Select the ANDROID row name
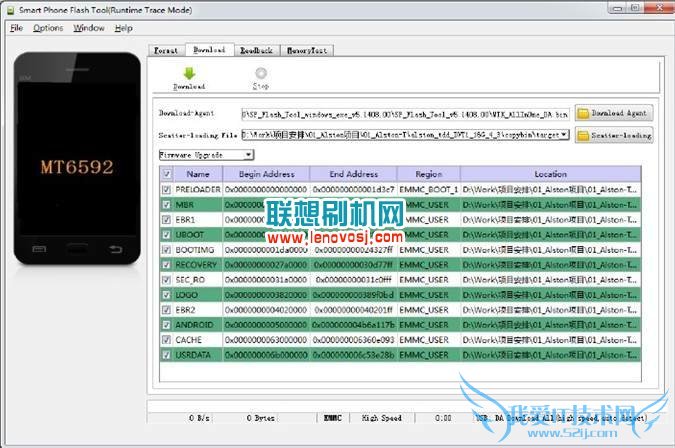The width and height of the screenshot is (675, 448). 194,325
